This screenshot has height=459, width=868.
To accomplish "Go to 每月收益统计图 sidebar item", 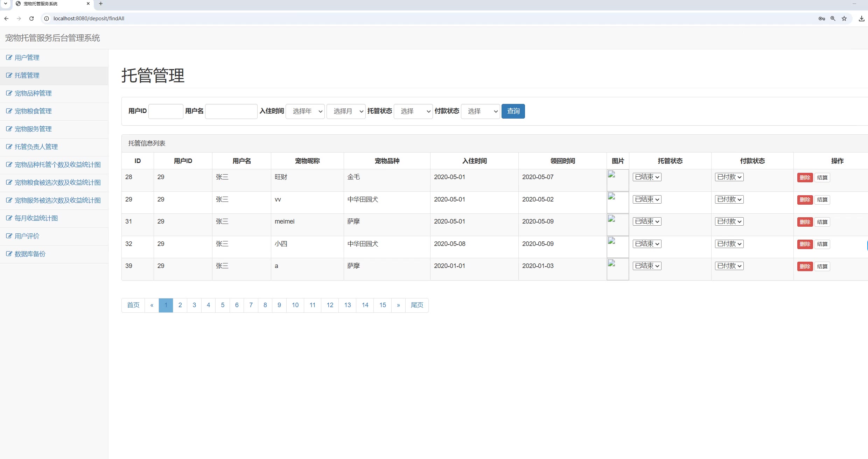I will 36,218.
